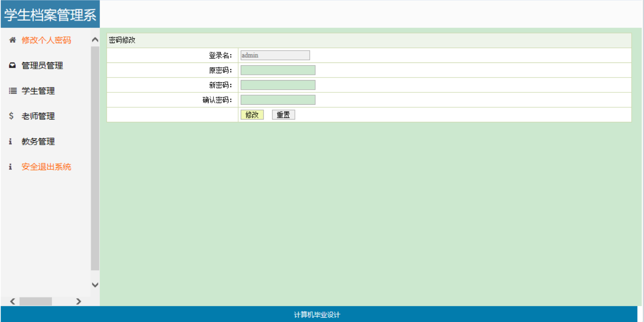Viewport: 644px width, 322px height.
Task: Click the home icon beside 修改个人密码
Action: [x=12, y=40]
